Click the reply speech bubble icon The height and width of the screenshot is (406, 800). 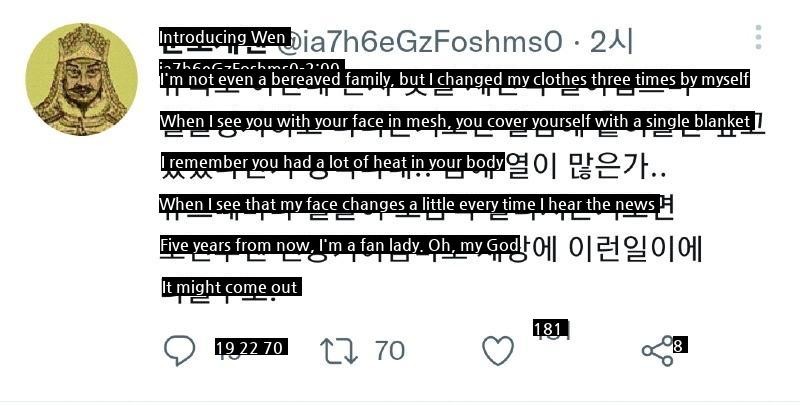179,350
